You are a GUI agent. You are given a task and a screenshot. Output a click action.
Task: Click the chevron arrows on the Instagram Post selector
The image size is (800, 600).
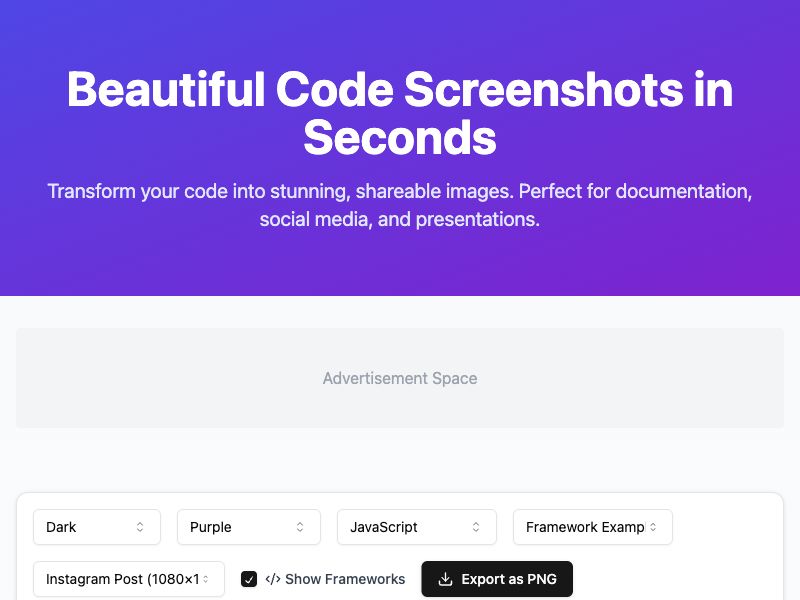[x=206, y=579]
